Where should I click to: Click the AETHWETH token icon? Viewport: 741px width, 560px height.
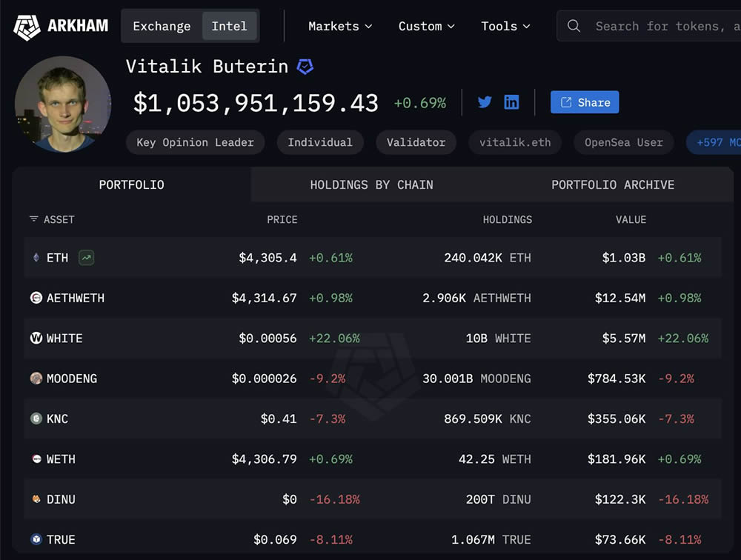tap(36, 298)
